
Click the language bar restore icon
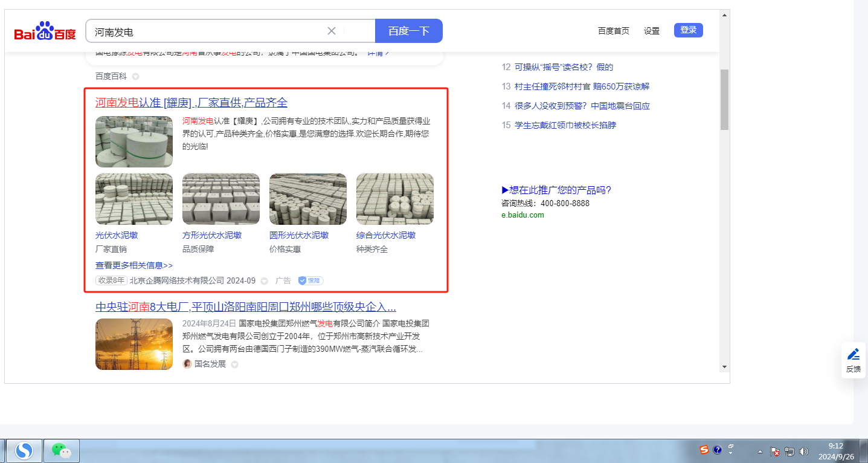(731, 446)
